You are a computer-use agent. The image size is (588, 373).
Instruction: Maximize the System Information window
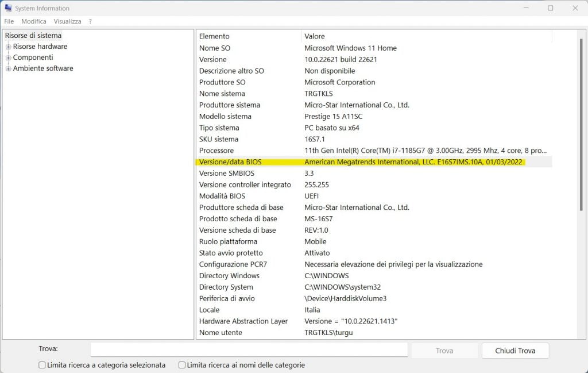pyautogui.click(x=550, y=8)
